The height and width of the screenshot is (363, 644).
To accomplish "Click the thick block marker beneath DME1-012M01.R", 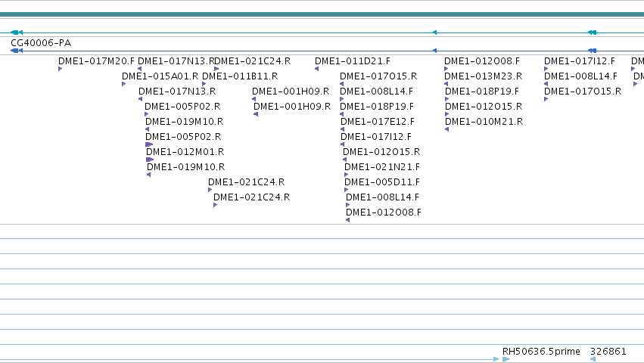I will click(x=150, y=160).
